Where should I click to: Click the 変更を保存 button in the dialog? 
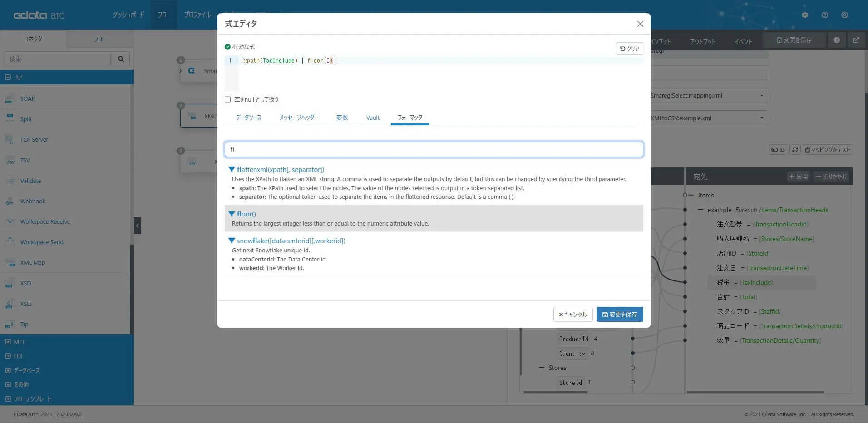[x=619, y=314]
